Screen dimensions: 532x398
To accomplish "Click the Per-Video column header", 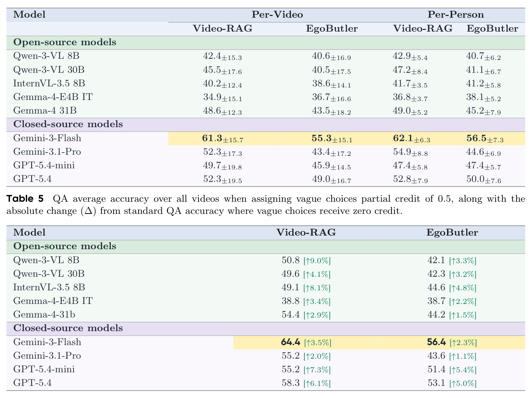I will pos(277,15).
